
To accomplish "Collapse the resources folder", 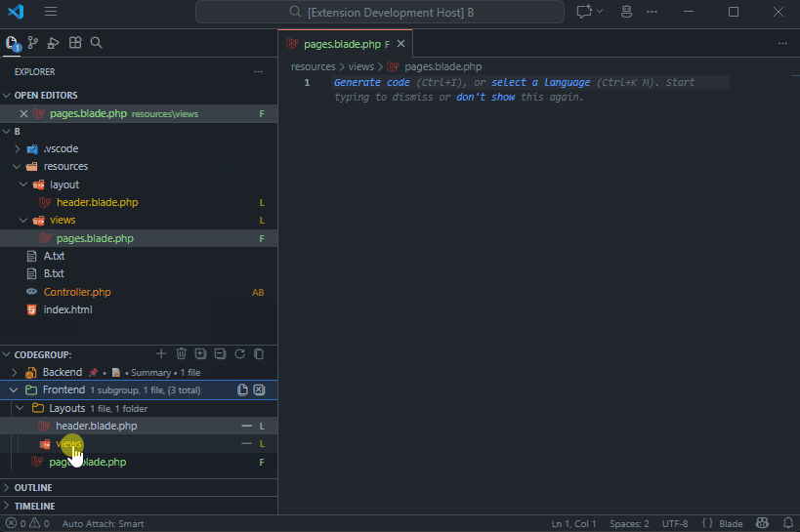I will (17, 166).
